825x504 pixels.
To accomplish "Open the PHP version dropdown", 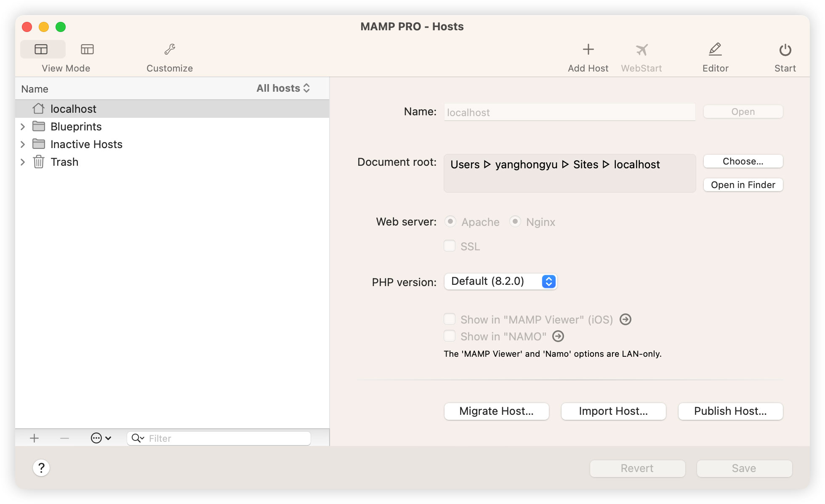I will tap(501, 281).
